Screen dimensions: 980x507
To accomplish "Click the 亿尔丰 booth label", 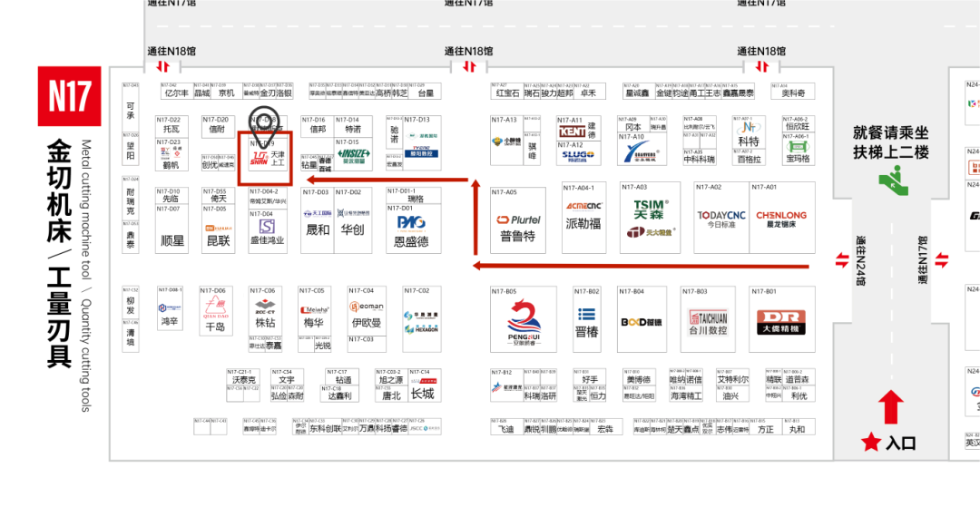I will [x=176, y=93].
